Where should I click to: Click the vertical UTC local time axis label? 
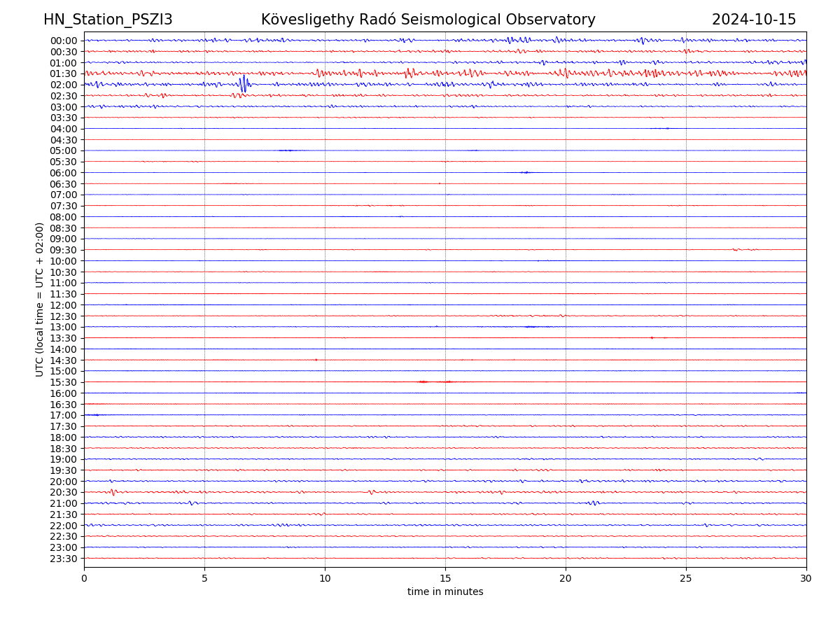point(40,299)
